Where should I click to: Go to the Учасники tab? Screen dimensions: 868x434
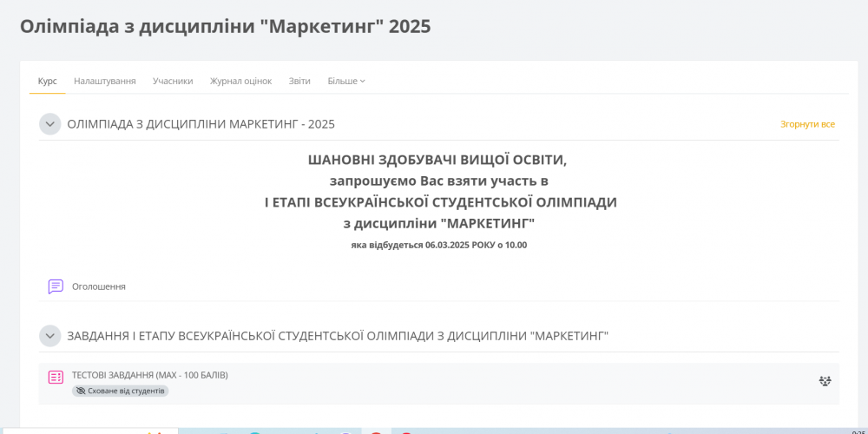173,81
